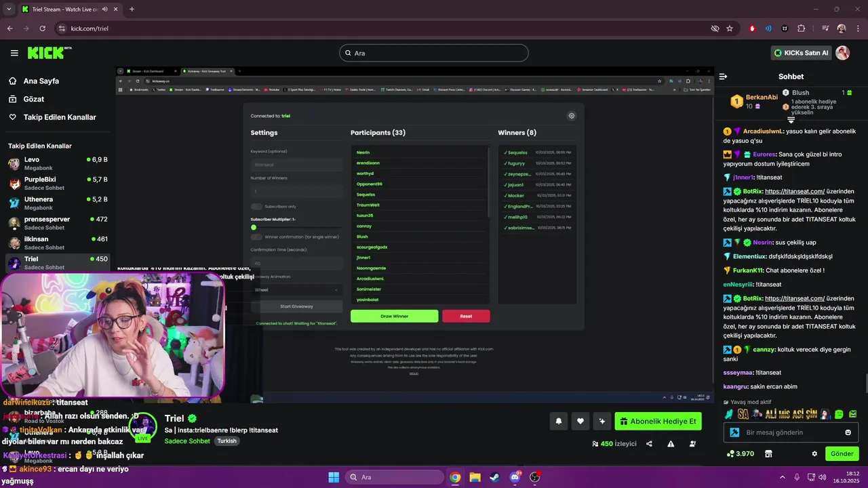Click in the Ara search field
868x488 pixels.
click(434, 53)
